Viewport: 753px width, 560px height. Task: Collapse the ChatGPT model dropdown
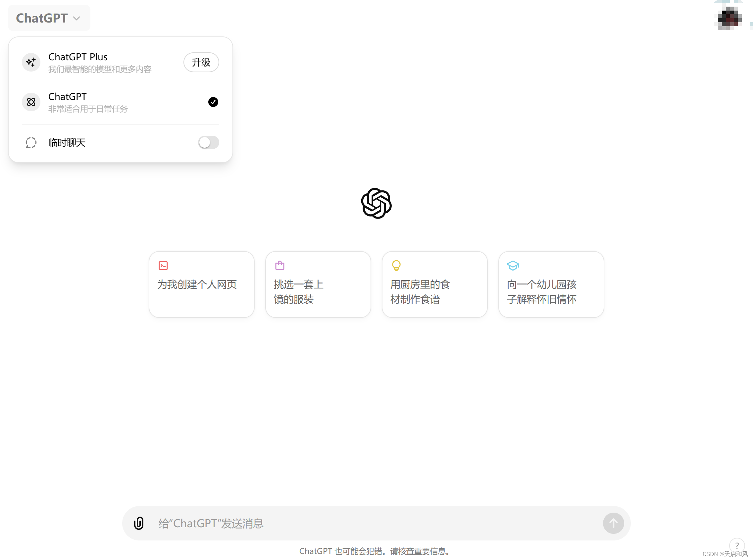[x=49, y=18]
